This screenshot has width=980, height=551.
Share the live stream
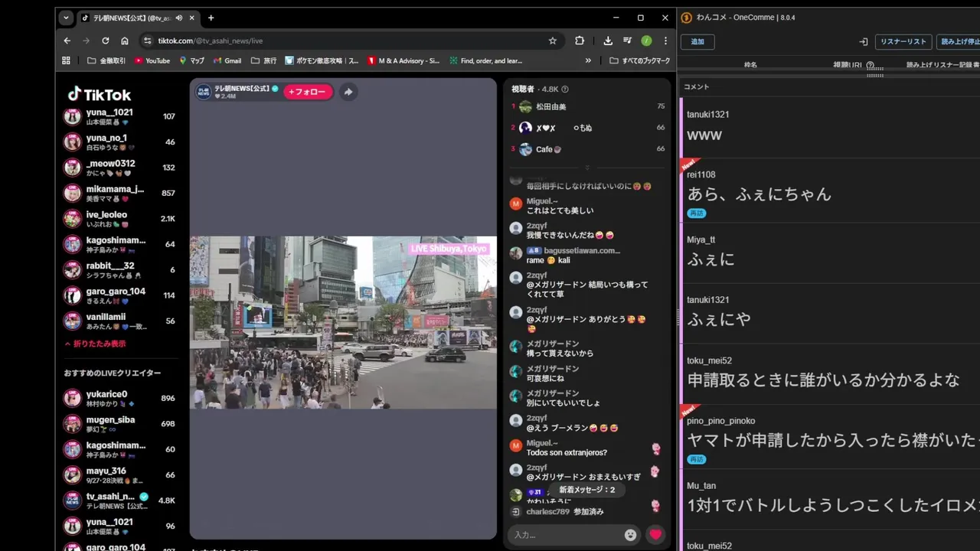(348, 92)
